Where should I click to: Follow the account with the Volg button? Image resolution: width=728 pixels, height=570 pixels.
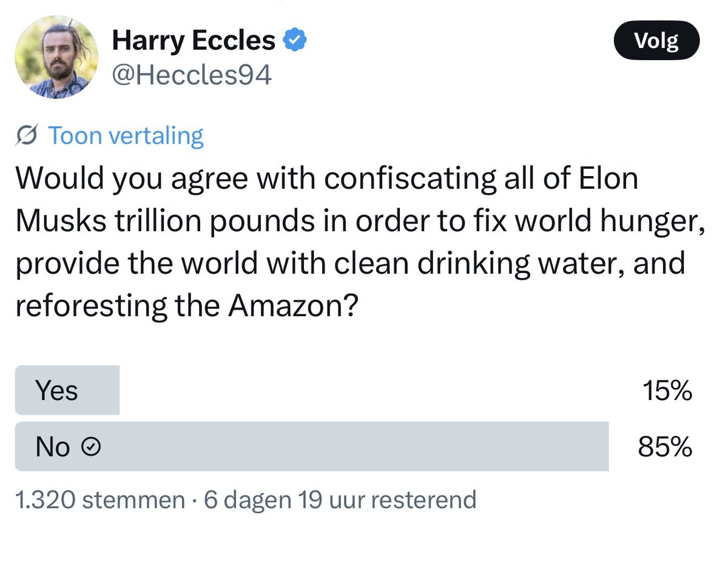point(656,41)
